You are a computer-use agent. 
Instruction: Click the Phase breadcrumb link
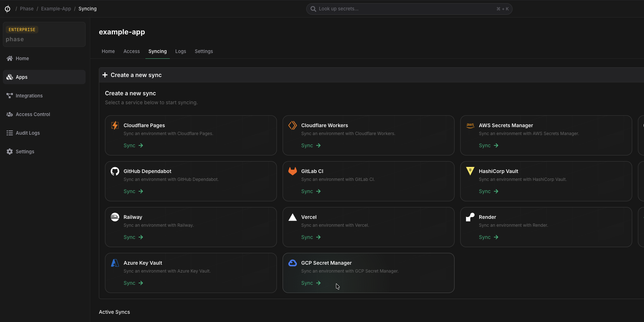click(x=27, y=9)
